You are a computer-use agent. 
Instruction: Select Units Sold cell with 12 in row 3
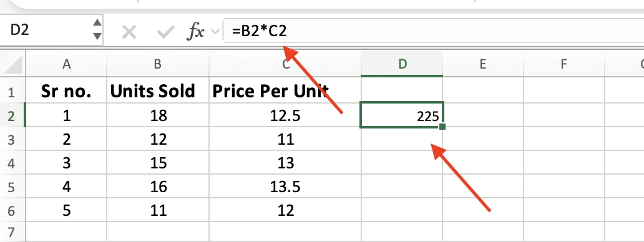tap(158, 139)
